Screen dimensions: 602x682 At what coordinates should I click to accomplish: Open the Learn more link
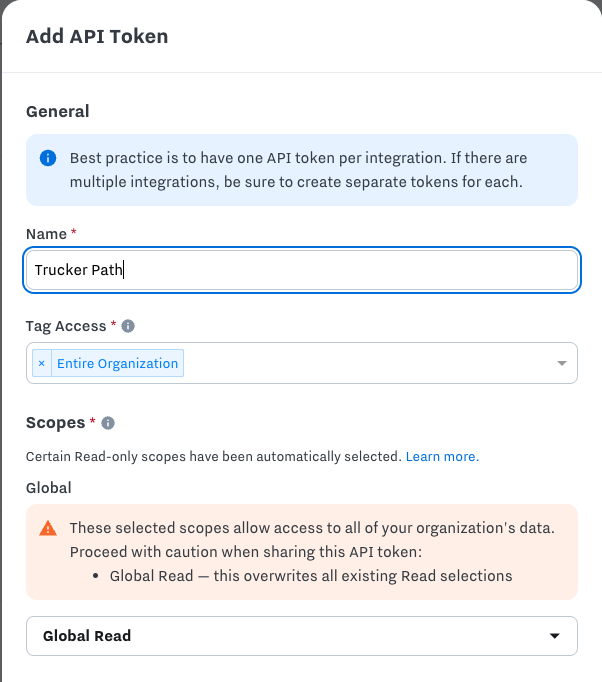coord(442,456)
